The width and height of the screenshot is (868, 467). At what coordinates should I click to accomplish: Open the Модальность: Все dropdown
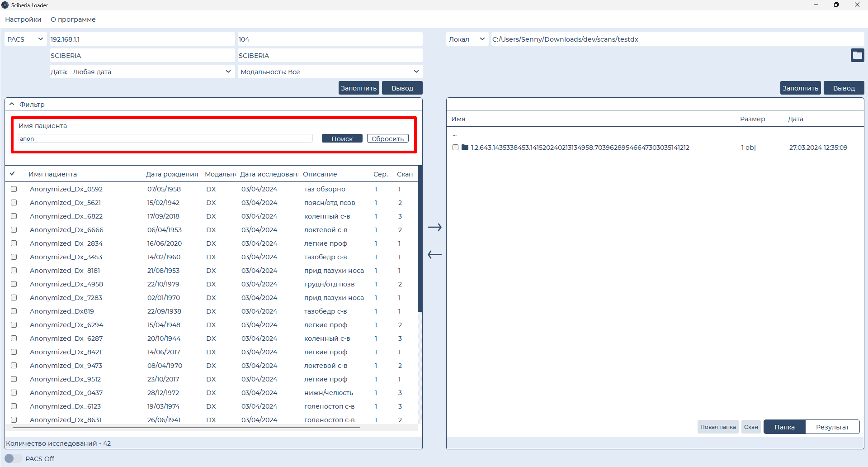point(330,72)
